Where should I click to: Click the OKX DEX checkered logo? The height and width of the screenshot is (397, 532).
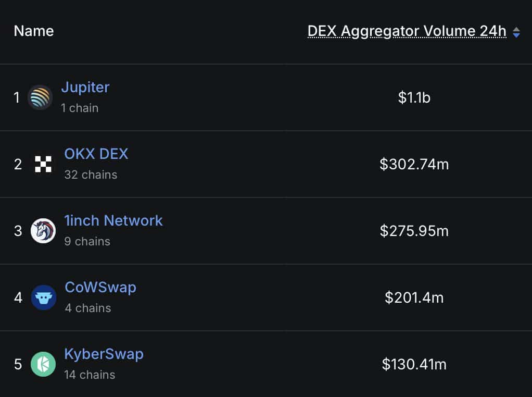click(43, 164)
